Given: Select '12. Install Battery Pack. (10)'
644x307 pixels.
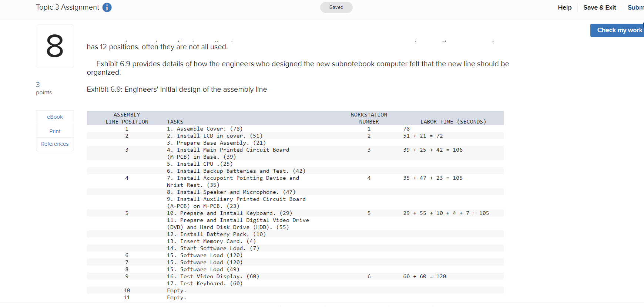Looking at the screenshot, I should [x=216, y=234].
